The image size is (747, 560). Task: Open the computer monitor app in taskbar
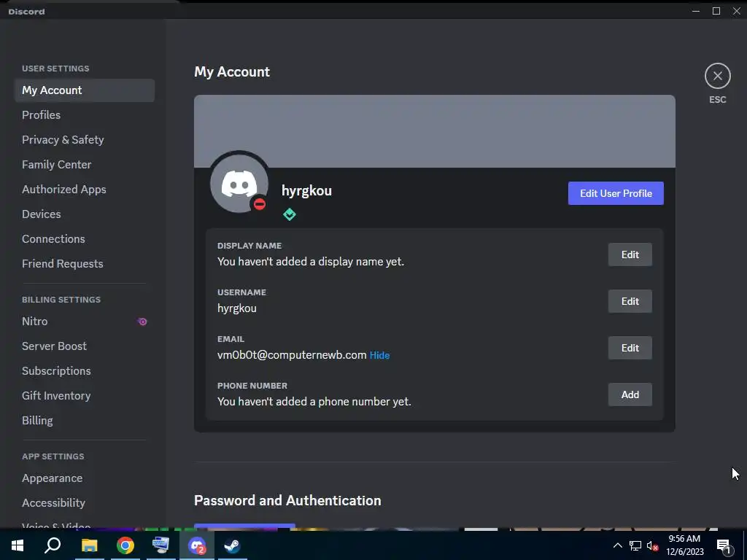tap(160, 545)
